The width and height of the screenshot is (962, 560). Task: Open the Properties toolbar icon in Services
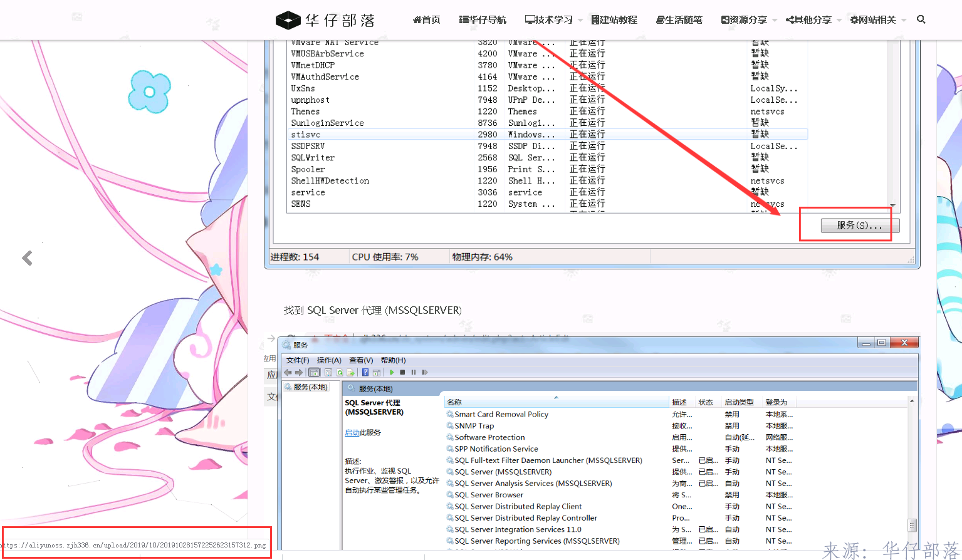[328, 372]
